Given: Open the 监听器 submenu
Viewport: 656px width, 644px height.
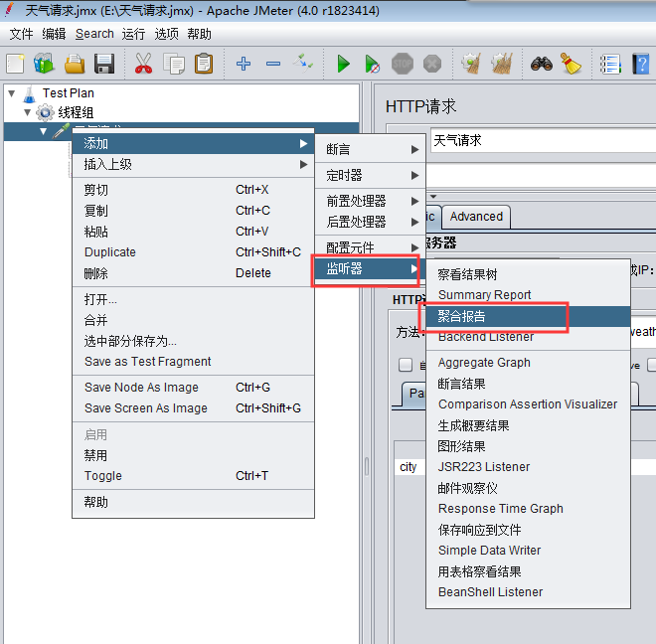Looking at the screenshot, I should pyautogui.click(x=371, y=268).
